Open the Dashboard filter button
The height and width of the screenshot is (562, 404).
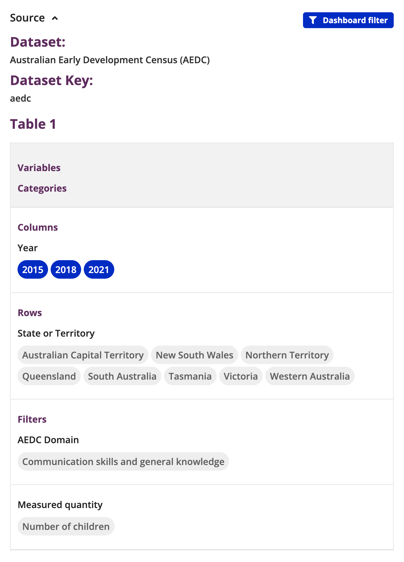348,20
